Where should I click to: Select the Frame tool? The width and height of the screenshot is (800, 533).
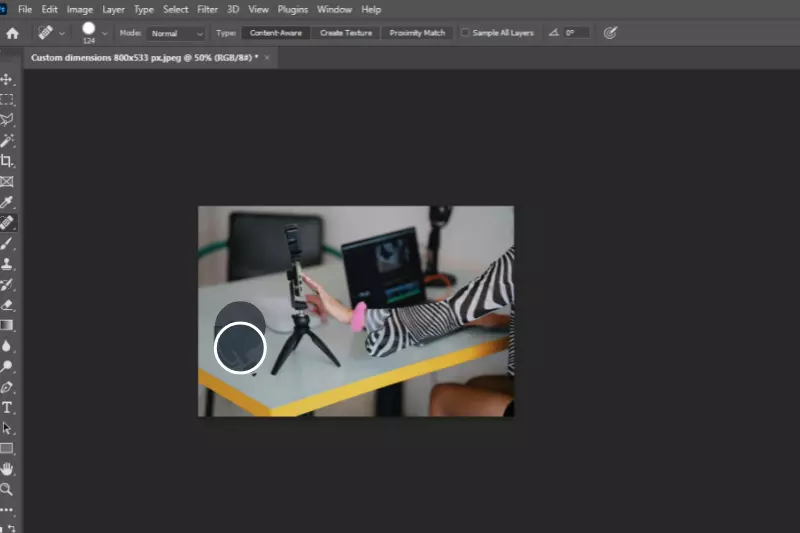7,182
